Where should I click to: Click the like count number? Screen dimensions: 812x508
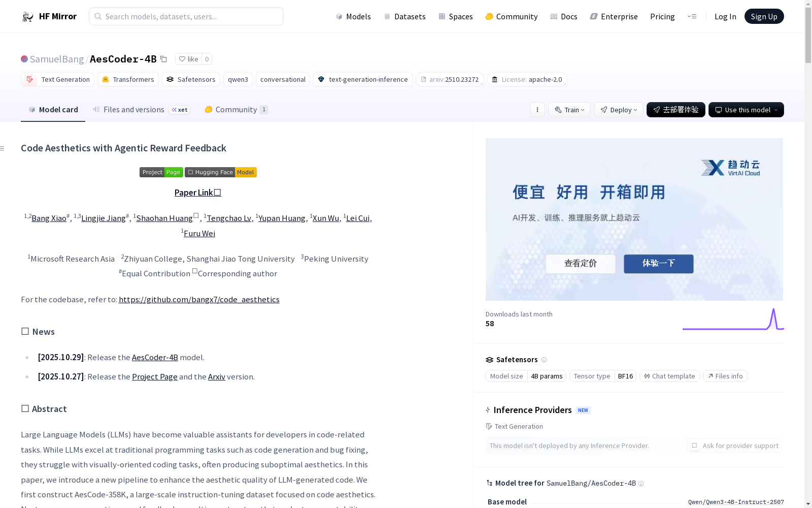tap(207, 59)
